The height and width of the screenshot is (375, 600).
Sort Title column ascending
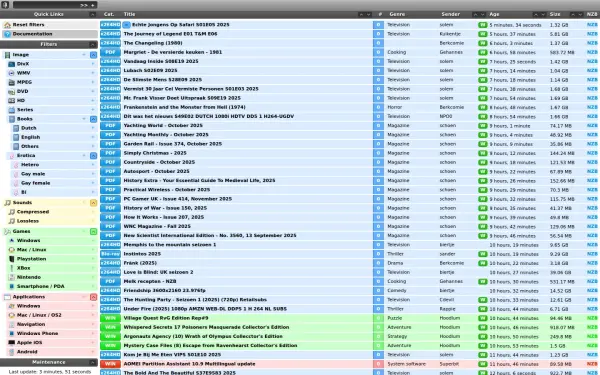361,15
